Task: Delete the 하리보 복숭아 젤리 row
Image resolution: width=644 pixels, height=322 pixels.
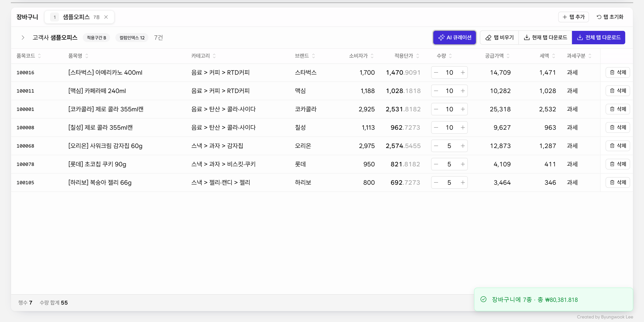Action: point(617,182)
